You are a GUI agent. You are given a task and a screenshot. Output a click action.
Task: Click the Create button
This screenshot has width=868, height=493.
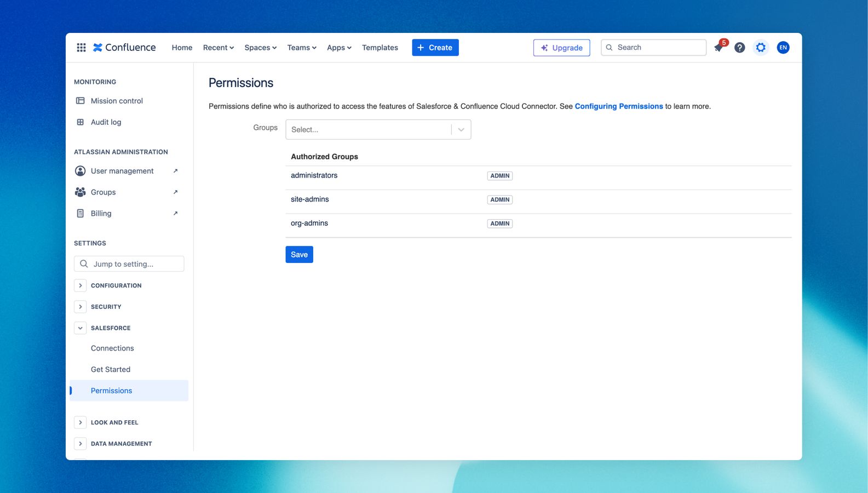click(435, 48)
